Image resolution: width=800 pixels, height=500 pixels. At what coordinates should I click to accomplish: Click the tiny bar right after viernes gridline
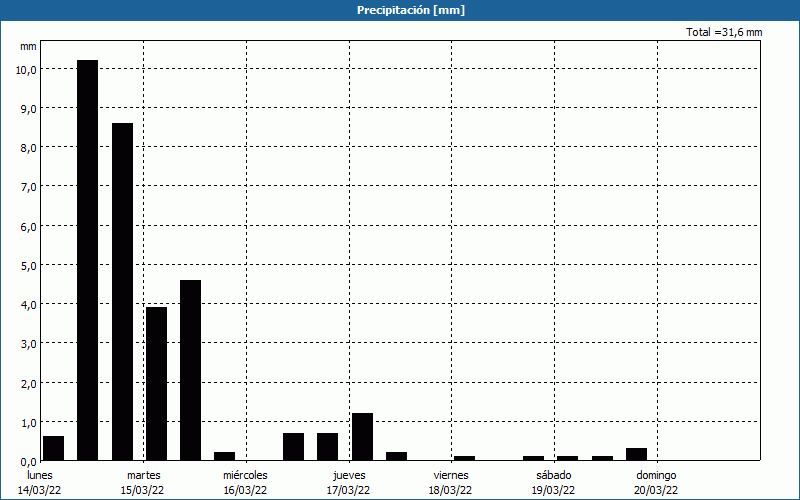[464, 458]
